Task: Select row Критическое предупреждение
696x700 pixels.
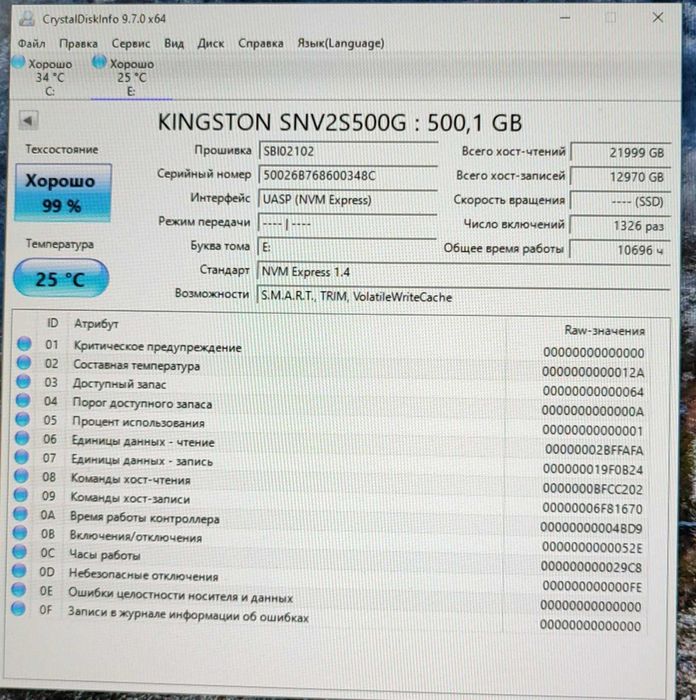Action: coord(333,348)
